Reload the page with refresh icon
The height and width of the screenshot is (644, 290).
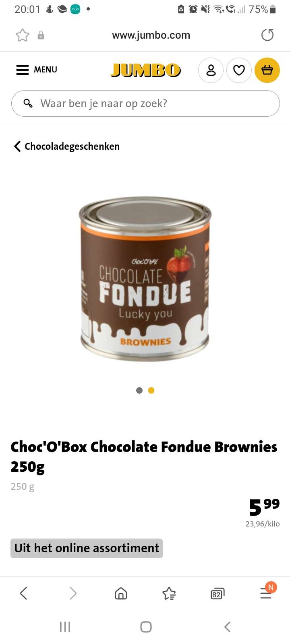click(267, 35)
